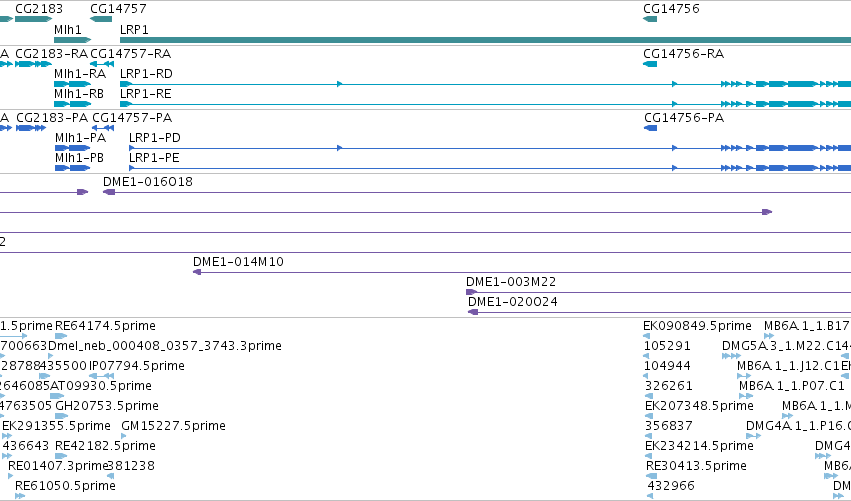851x501 pixels.
Task: Click the Mlh1-PB protein label
Action: pos(79,158)
